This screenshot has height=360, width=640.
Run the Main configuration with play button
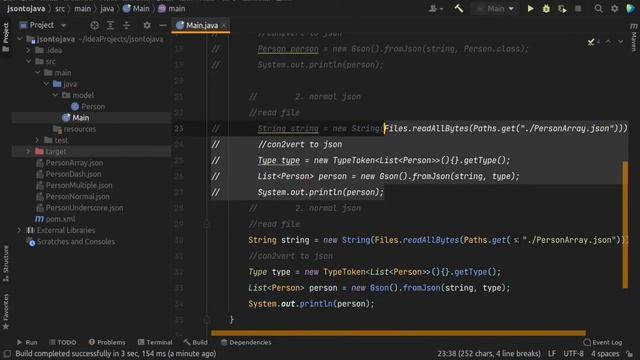(x=530, y=9)
